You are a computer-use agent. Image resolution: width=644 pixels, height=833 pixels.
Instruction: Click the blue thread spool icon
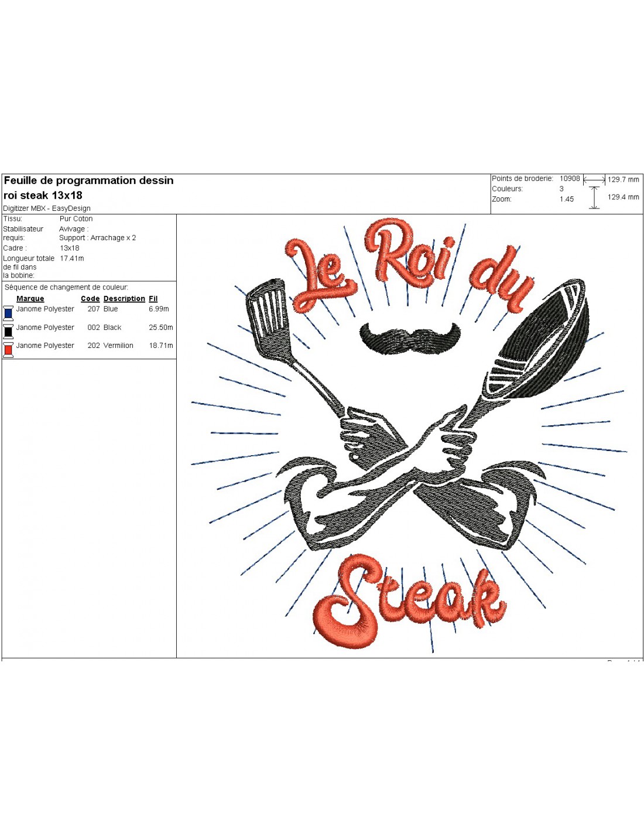pyautogui.click(x=8, y=312)
